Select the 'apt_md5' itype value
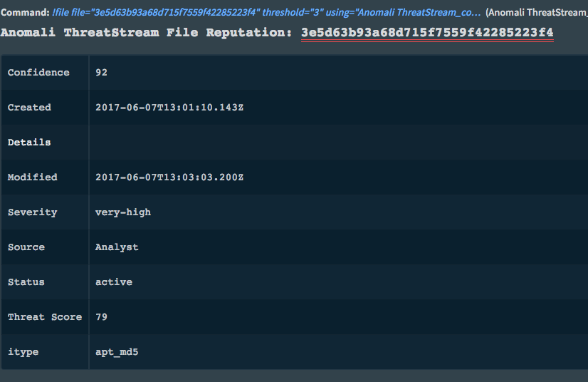Image resolution: width=588 pixels, height=382 pixels. [x=117, y=352]
